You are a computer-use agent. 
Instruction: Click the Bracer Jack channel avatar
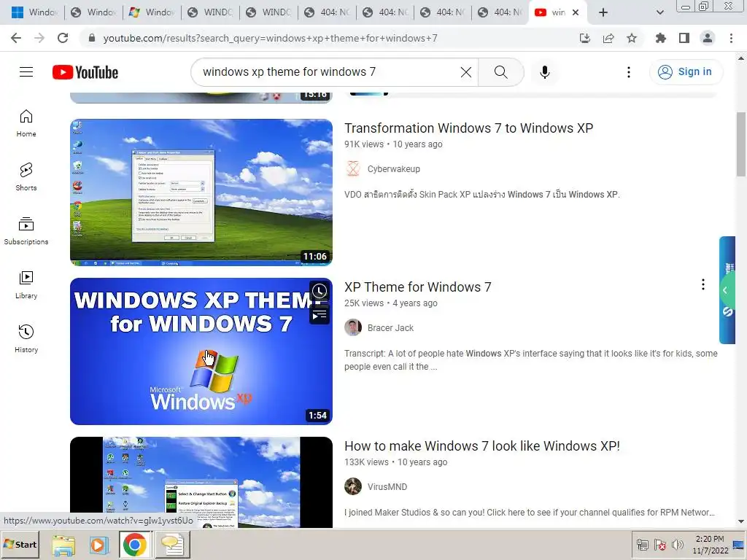click(353, 327)
